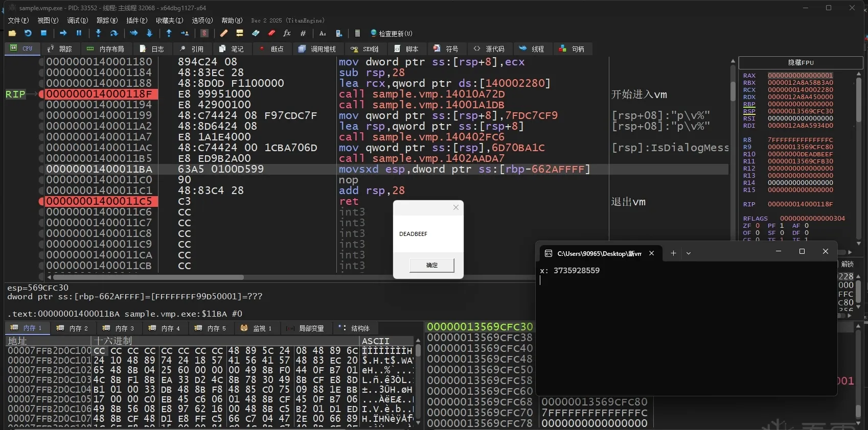
Task: Switch to the 内存 3 dump tab
Action: (119, 328)
